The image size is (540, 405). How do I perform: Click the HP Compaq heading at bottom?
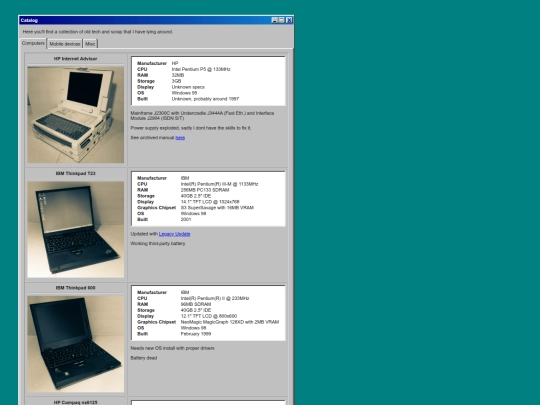75,402
